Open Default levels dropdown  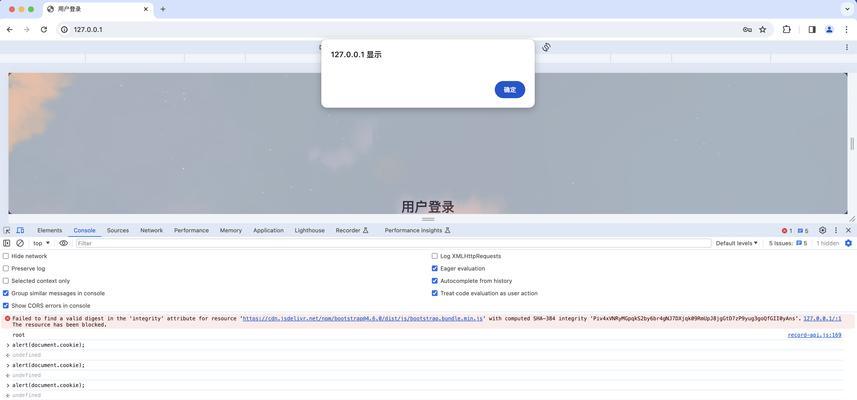[737, 243]
